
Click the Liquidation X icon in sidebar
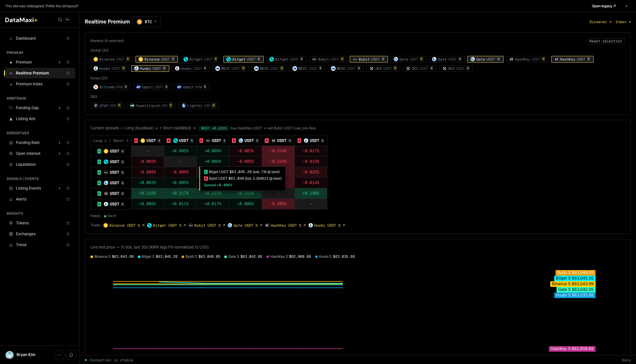[11, 164]
